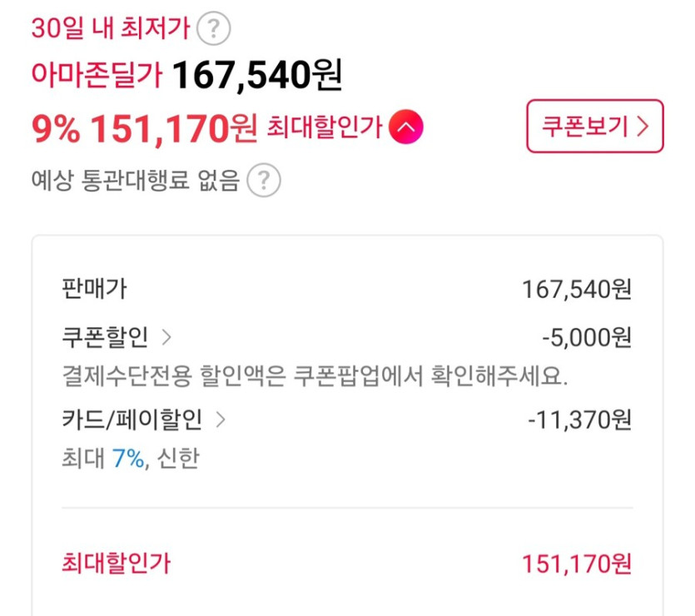Click help icon next to 예상 통관대행료 없음
The height and width of the screenshot is (616, 695).
pos(265,179)
